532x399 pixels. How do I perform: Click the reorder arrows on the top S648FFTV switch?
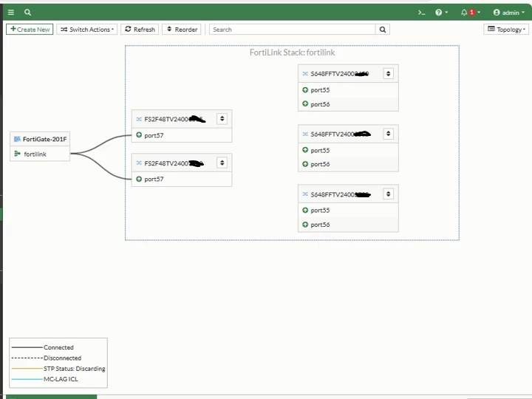(389, 74)
